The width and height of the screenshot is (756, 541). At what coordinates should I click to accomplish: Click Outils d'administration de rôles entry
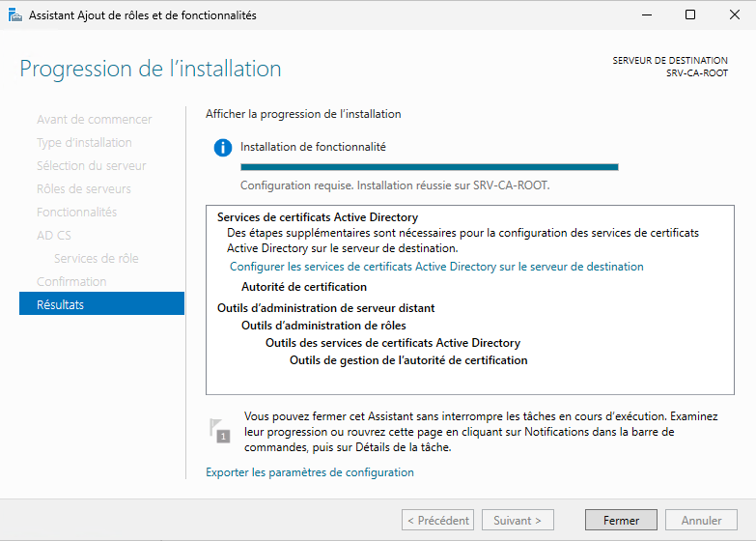point(323,326)
